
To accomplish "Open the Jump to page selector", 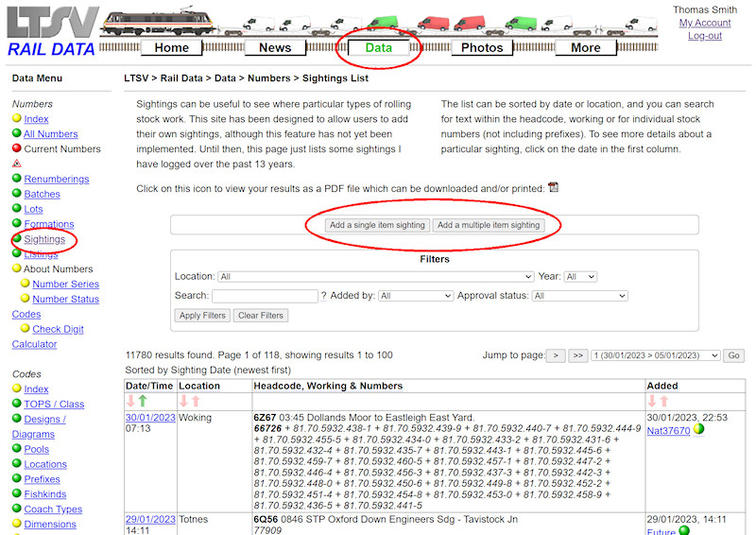I will click(657, 356).
